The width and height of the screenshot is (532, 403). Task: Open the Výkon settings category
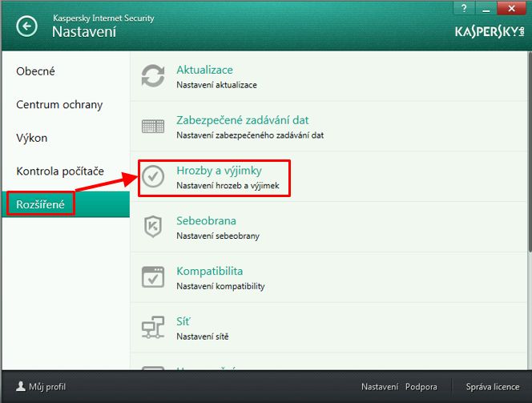31,138
